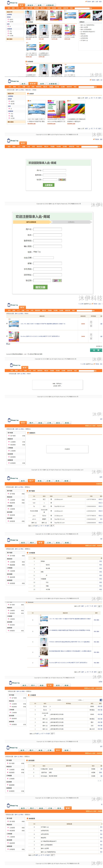
Task: Focus the 出生日期 field
Action: [x=44, y=258]
